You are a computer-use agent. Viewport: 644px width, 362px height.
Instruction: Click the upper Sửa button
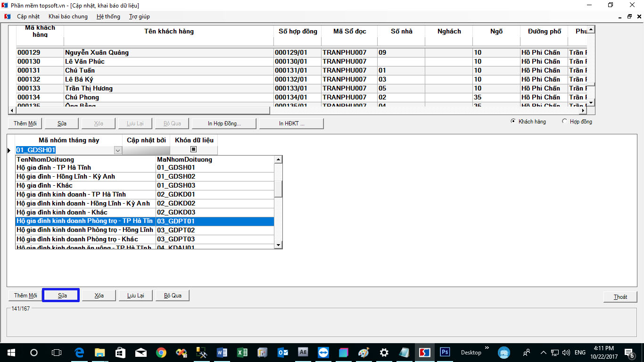[x=62, y=123]
